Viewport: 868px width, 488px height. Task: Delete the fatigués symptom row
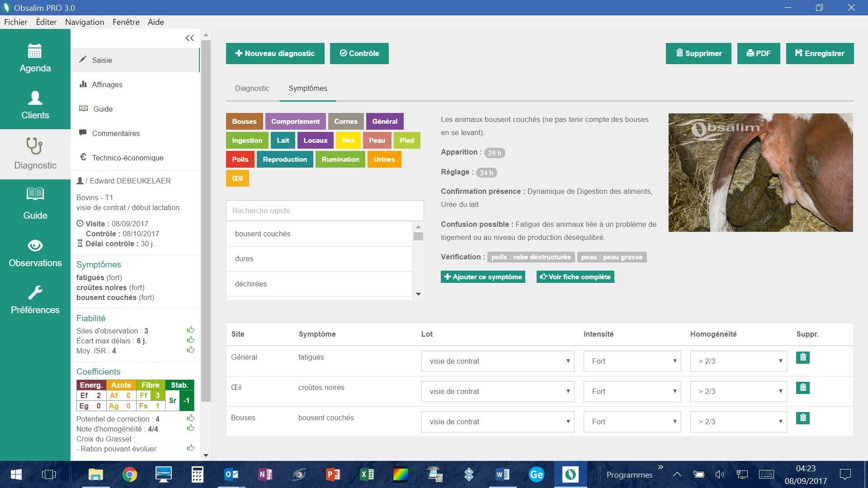[x=803, y=357]
